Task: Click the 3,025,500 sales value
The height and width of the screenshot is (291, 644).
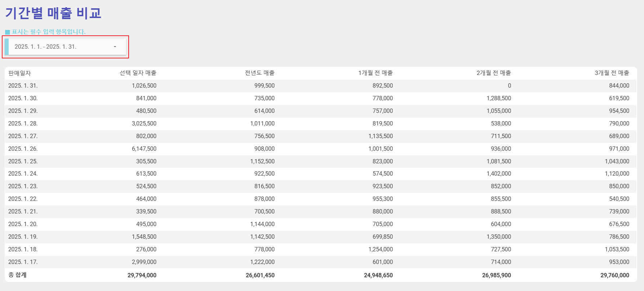Action: (x=144, y=124)
